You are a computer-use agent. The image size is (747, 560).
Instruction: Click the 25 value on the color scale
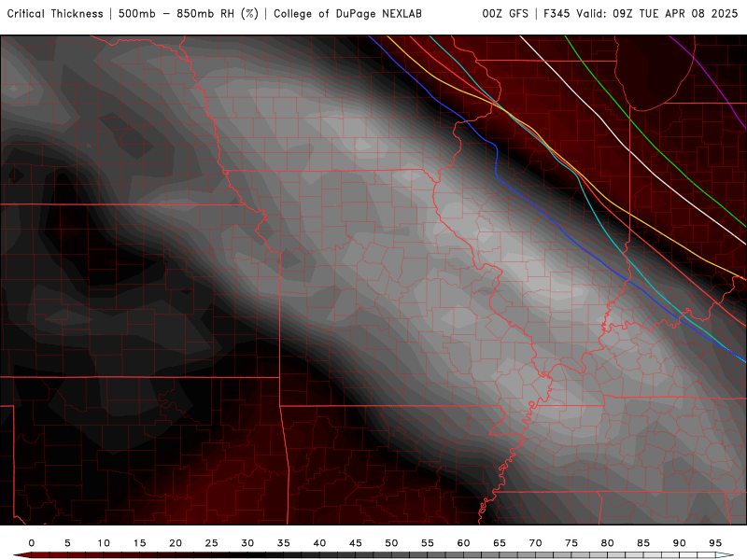click(212, 543)
